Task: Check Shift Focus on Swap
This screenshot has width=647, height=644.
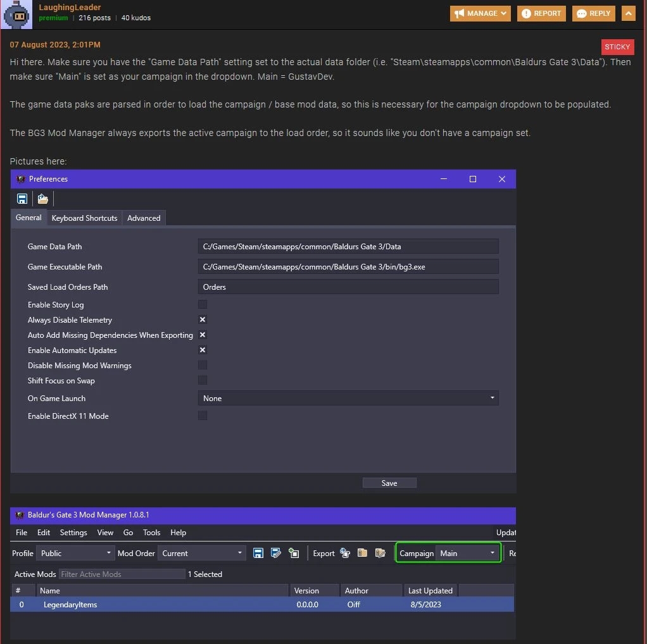Action: pos(203,380)
